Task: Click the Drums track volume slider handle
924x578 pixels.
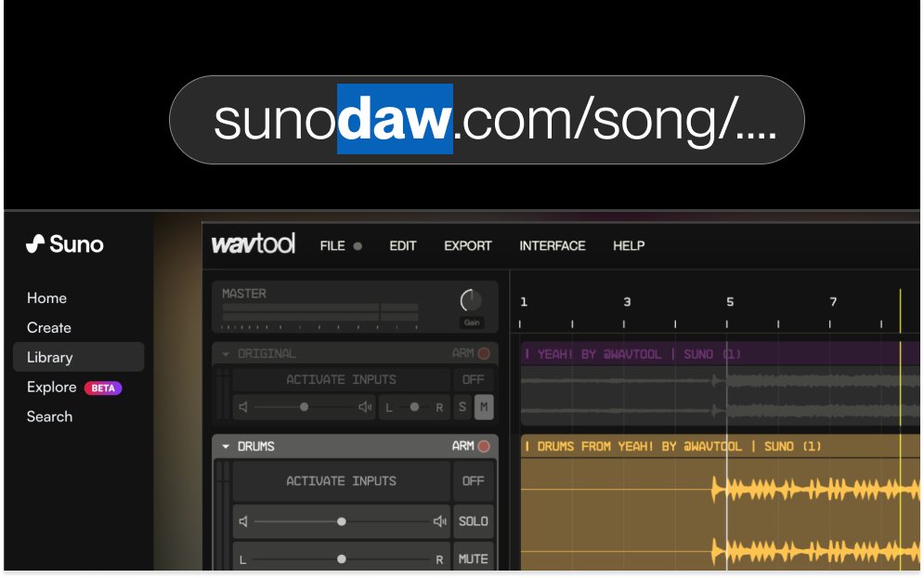Action: [341, 521]
